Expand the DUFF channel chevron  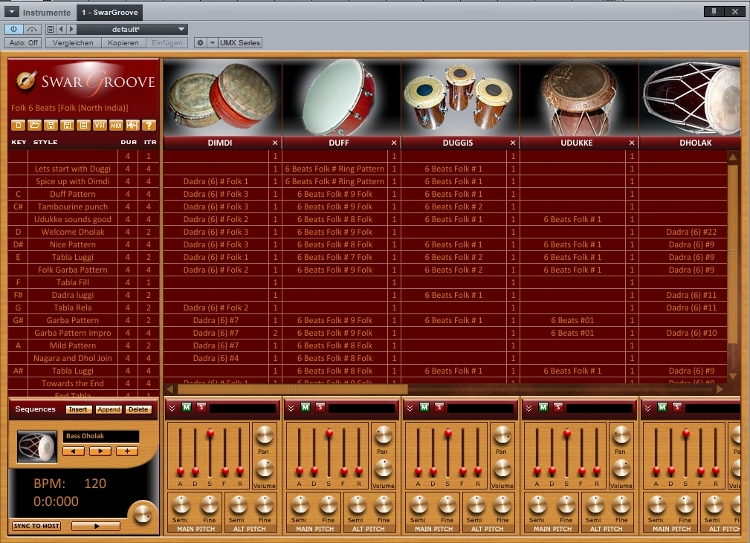(290, 408)
